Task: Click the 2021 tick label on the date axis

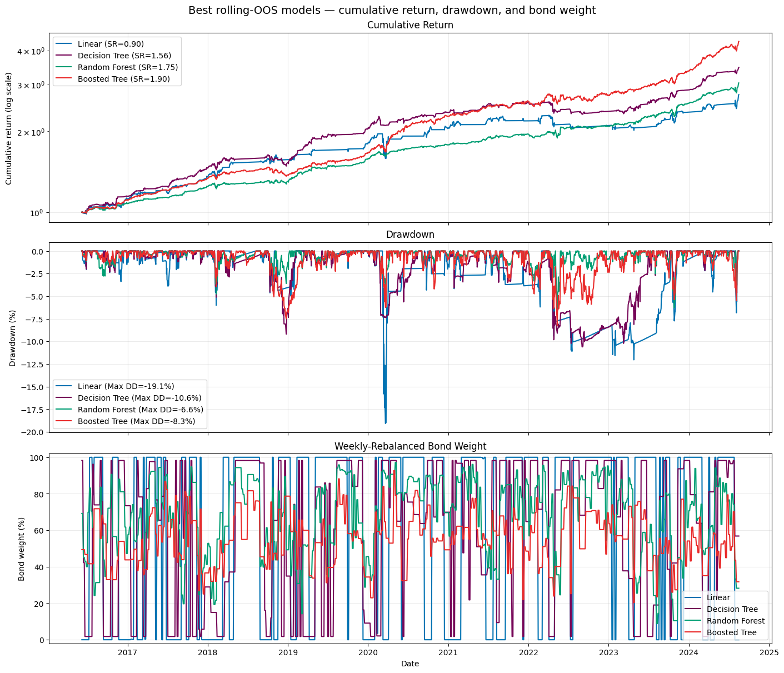Action: [x=448, y=653]
